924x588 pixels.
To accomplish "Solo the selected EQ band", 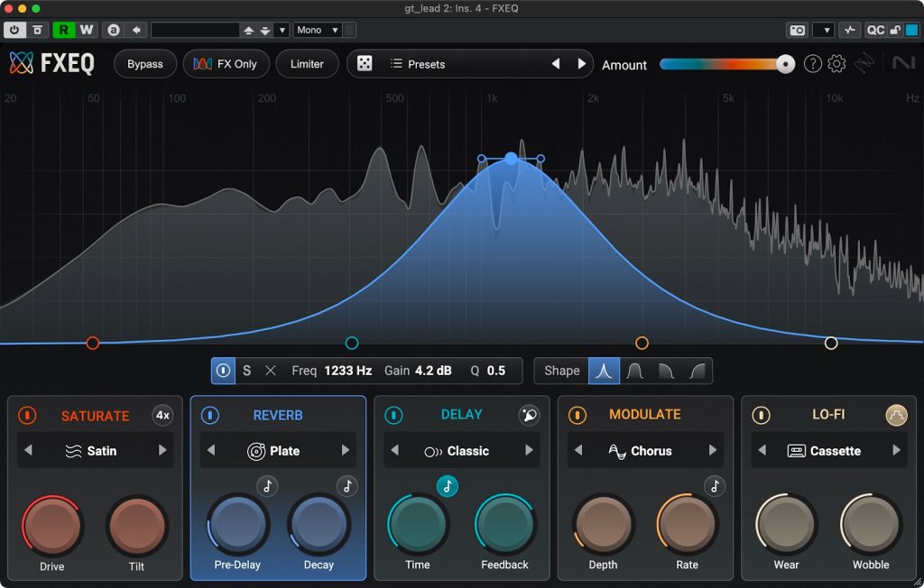I will 246,371.
